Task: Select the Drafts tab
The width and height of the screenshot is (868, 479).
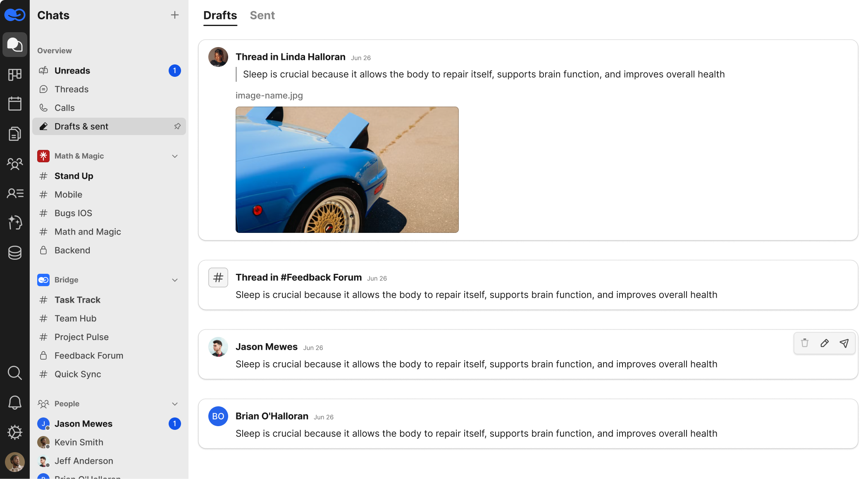Action: pyautogui.click(x=220, y=15)
